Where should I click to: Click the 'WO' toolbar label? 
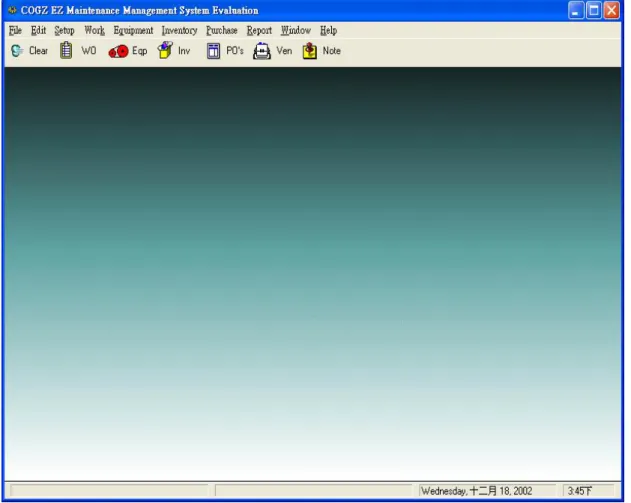point(89,51)
